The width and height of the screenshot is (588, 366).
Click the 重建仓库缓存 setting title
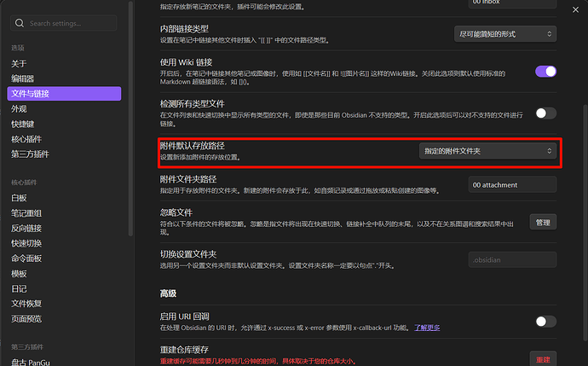coord(184,350)
